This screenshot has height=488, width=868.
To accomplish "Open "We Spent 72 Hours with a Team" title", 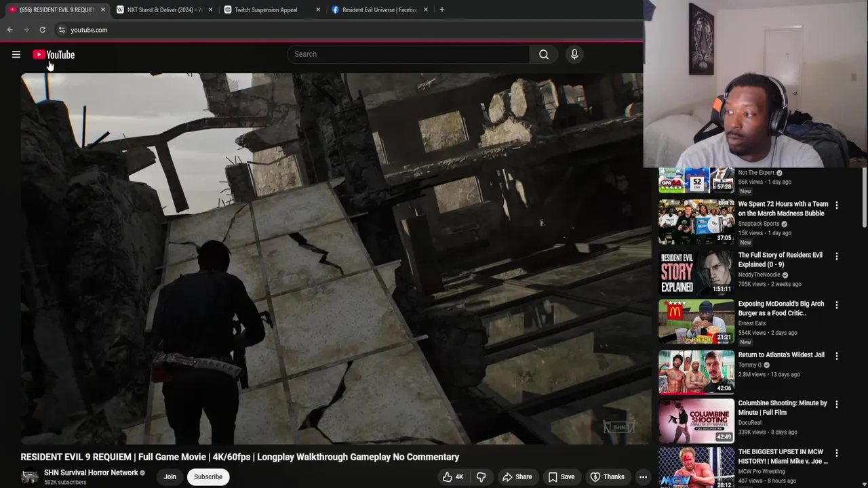I will pyautogui.click(x=783, y=209).
